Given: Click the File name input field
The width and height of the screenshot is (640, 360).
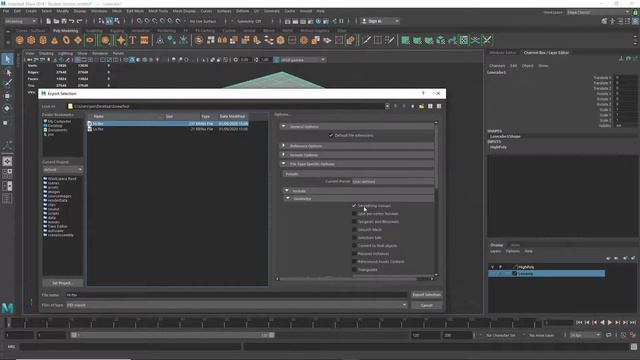Looking at the screenshot, I should coord(237,295).
